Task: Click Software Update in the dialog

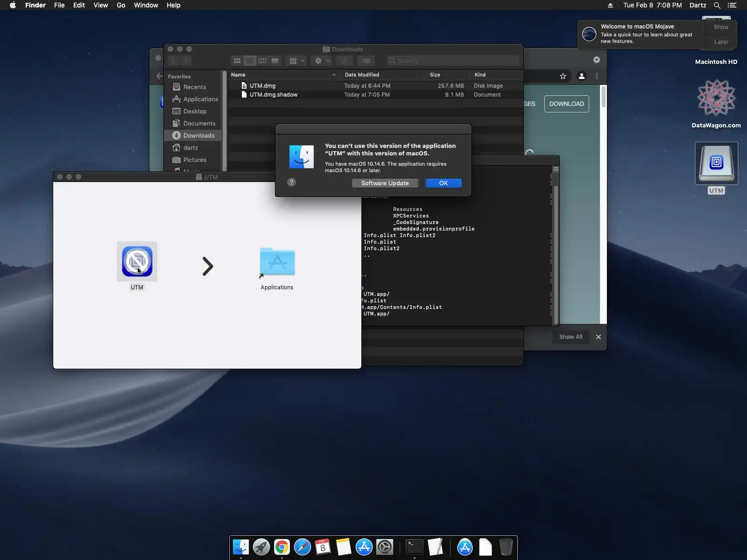Action: tap(385, 183)
